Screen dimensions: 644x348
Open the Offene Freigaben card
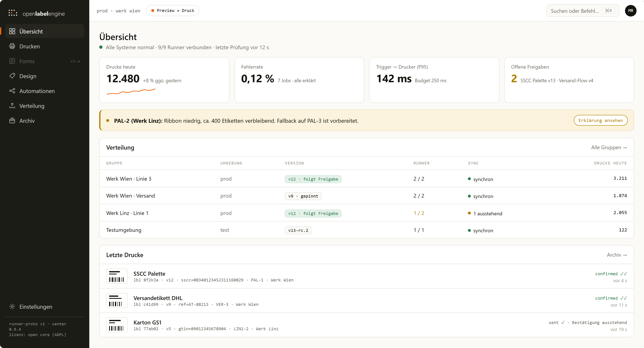pyautogui.click(x=569, y=80)
